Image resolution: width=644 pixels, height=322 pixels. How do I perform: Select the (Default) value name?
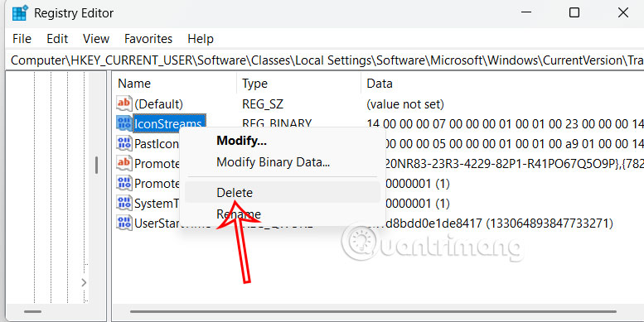[158, 103]
